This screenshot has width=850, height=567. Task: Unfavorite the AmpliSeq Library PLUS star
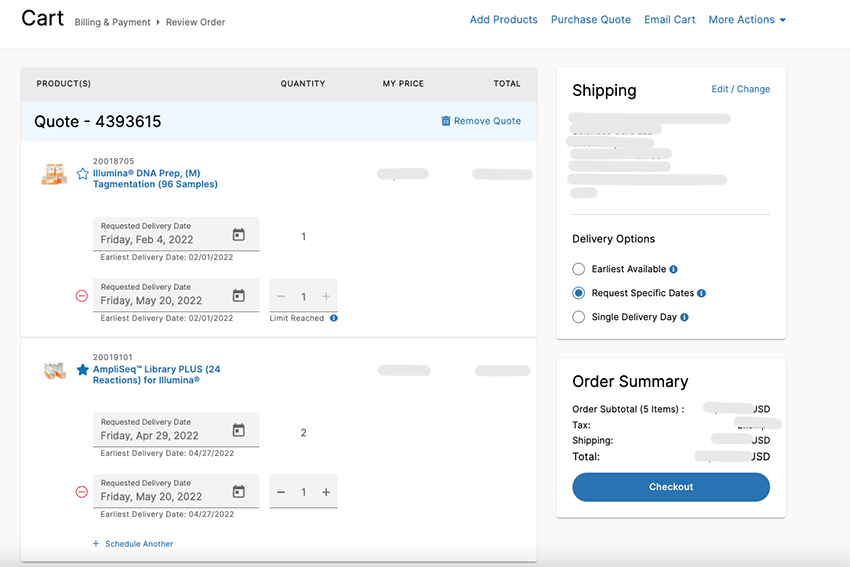[83, 369]
